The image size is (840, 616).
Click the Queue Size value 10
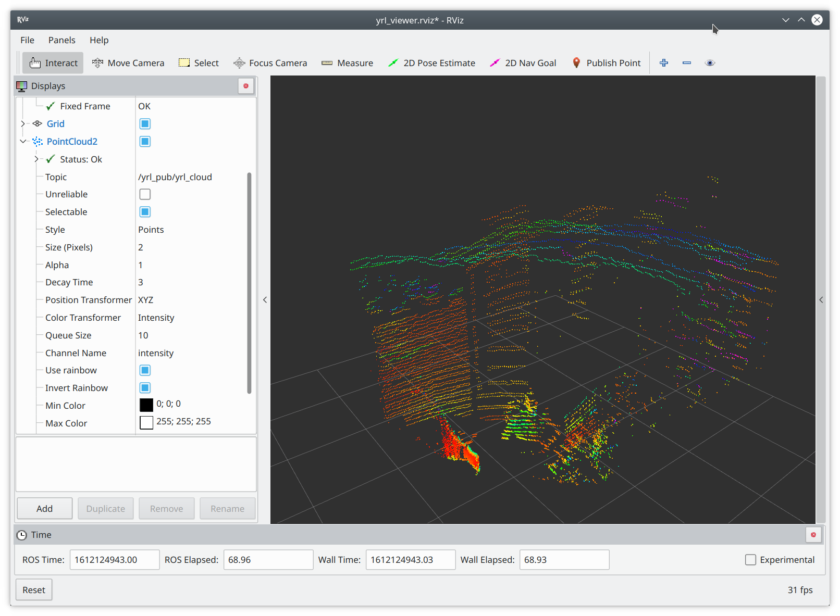(x=143, y=335)
